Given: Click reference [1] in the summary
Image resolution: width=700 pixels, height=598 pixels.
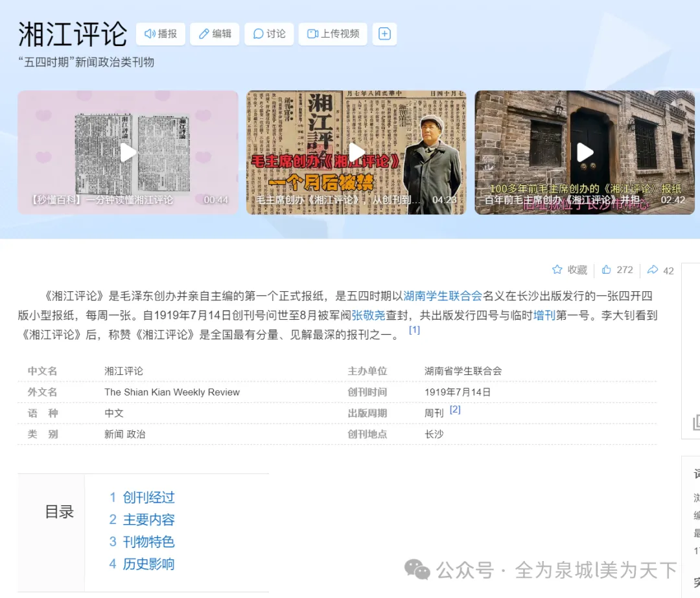Looking at the screenshot, I should [x=414, y=330].
